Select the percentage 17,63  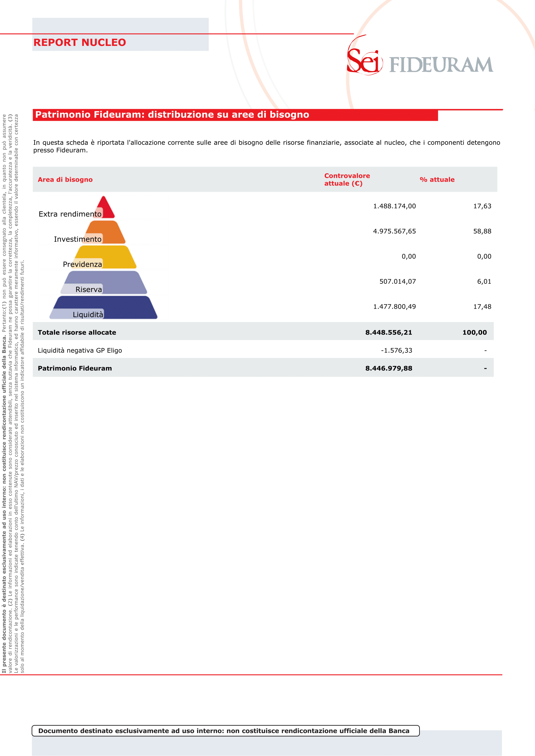[x=482, y=206]
